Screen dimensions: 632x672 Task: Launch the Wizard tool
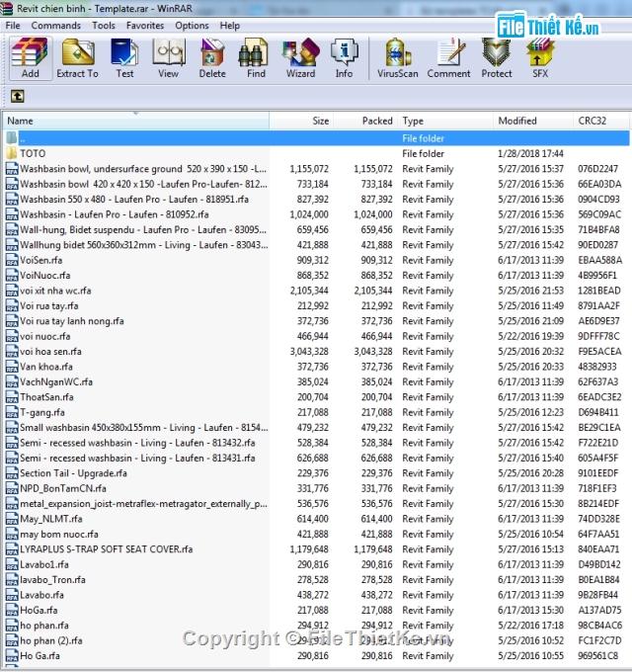pos(300,58)
